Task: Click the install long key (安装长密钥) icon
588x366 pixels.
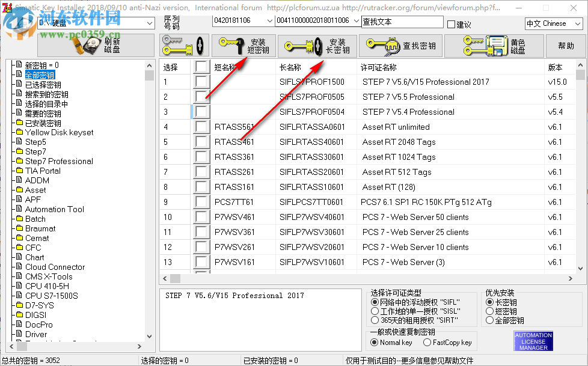Action: click(x=304, y=44)
